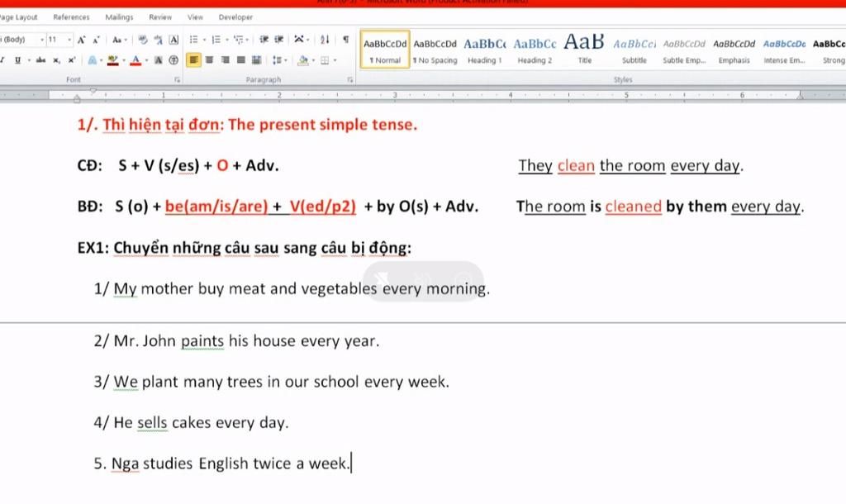
Task: Click the Grow Font icon
Action: (x=81, y=40)
